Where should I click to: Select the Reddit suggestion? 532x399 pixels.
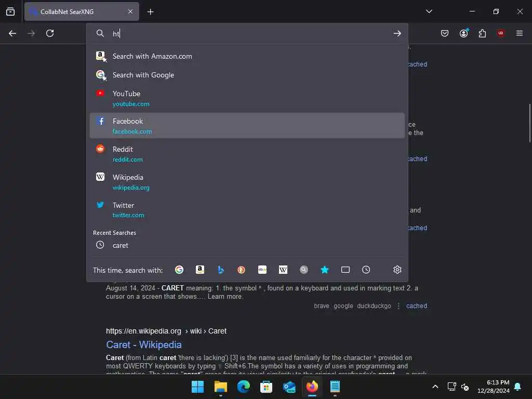[247, 154]
